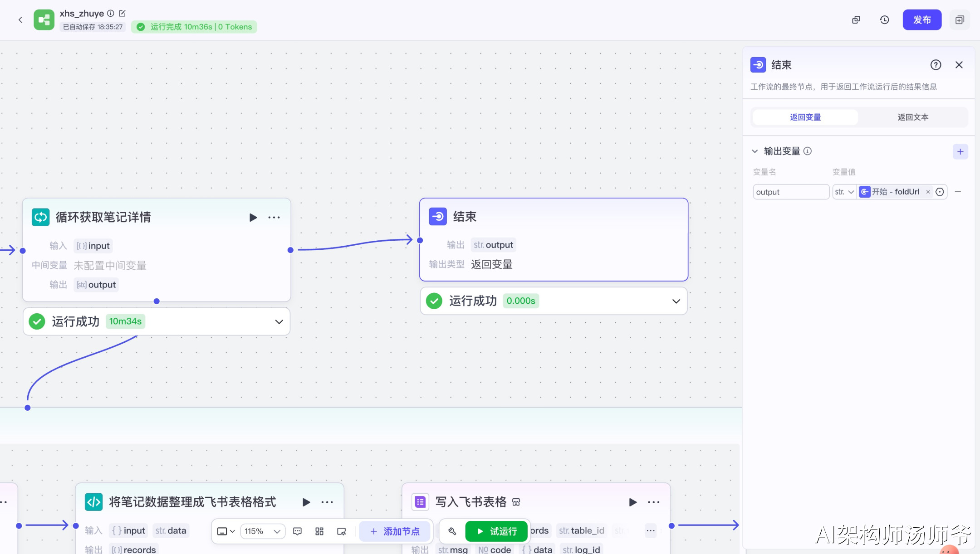Screen dimensions: 980x554
Task: Remove the output variable row
Action: tap(958, 192)
